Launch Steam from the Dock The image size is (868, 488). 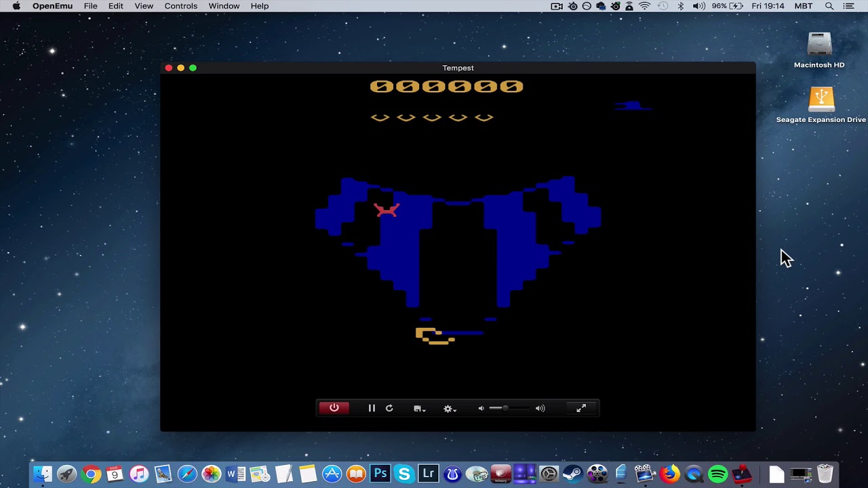(573, 474)
